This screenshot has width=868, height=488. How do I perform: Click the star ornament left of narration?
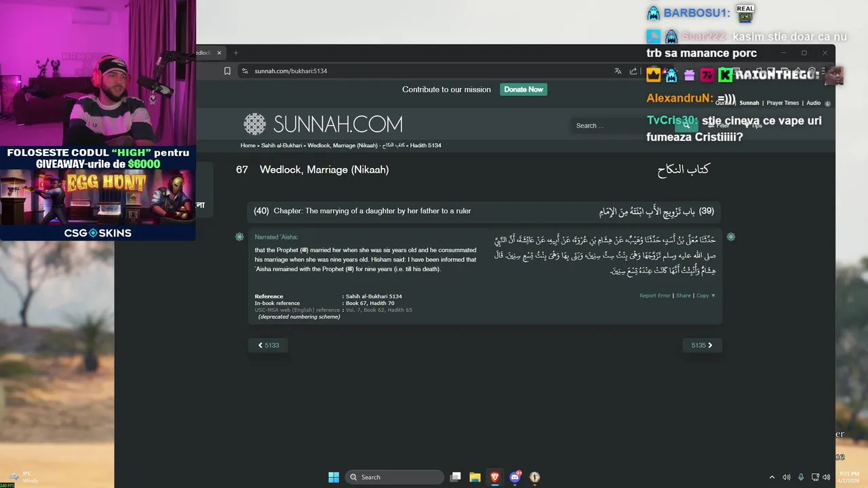239,237
